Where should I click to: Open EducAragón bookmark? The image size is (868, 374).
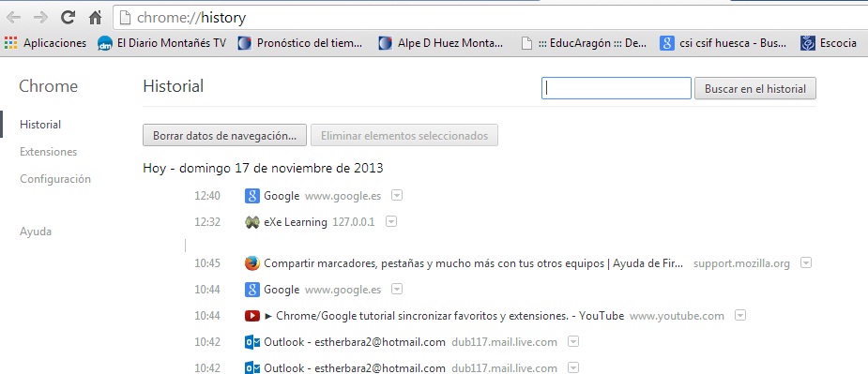[x=584, y=42]
